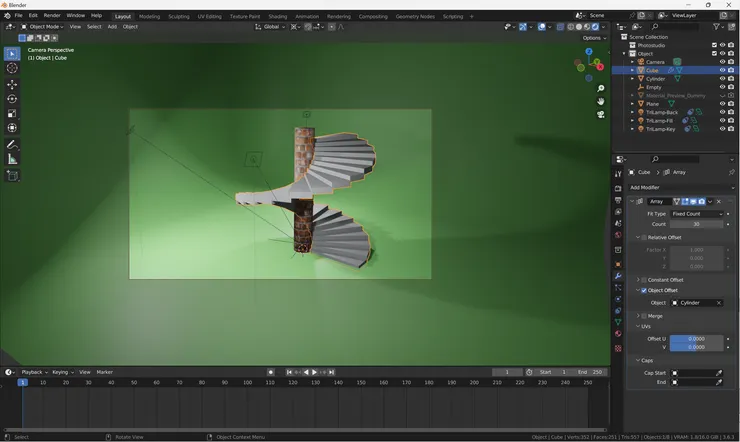Activate the Scale tool
This screenshot has height=442, width=740.
pyautogui.click(x=12, y=113)
